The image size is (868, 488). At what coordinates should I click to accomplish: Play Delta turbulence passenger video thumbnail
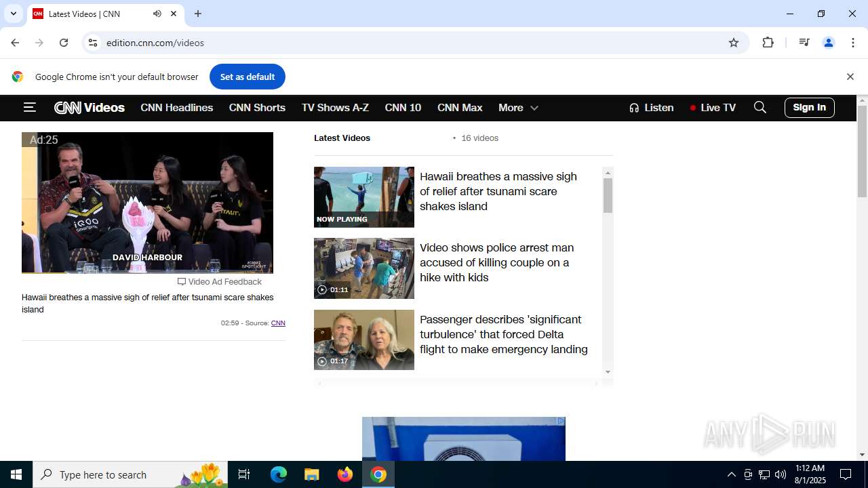pos(364,340)
